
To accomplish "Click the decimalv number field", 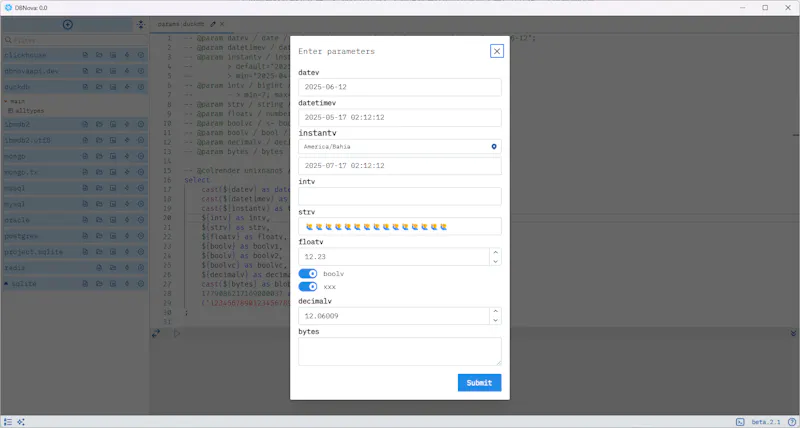I will tap(394, 316).
